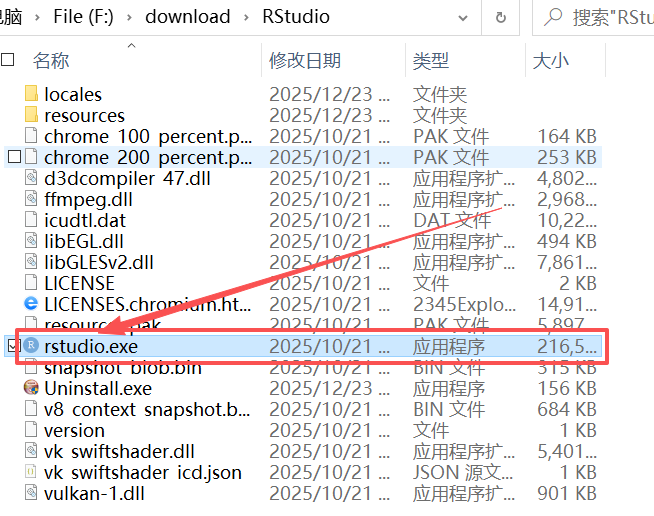Click the 494 KB size cell
This screenshot has height=516, width=654.
click(567, 241)
